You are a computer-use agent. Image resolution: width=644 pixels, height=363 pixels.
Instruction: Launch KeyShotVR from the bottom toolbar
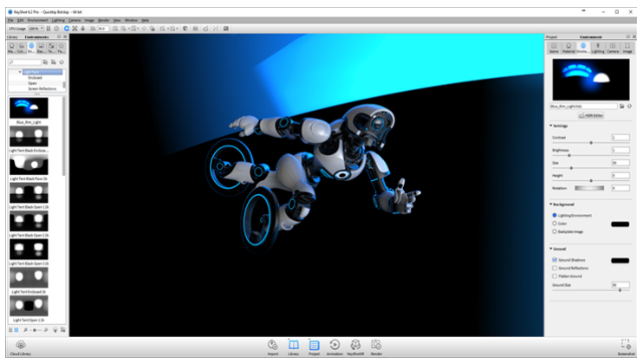coord(355,347)
